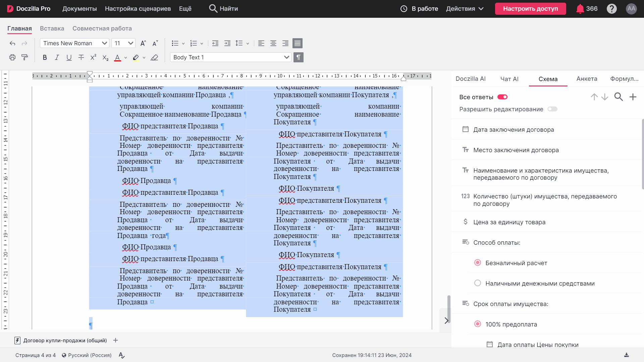Viewport: 644px width, 362px height.
Task: Toggle Underline formatting
Action: (x=69, y=57)
